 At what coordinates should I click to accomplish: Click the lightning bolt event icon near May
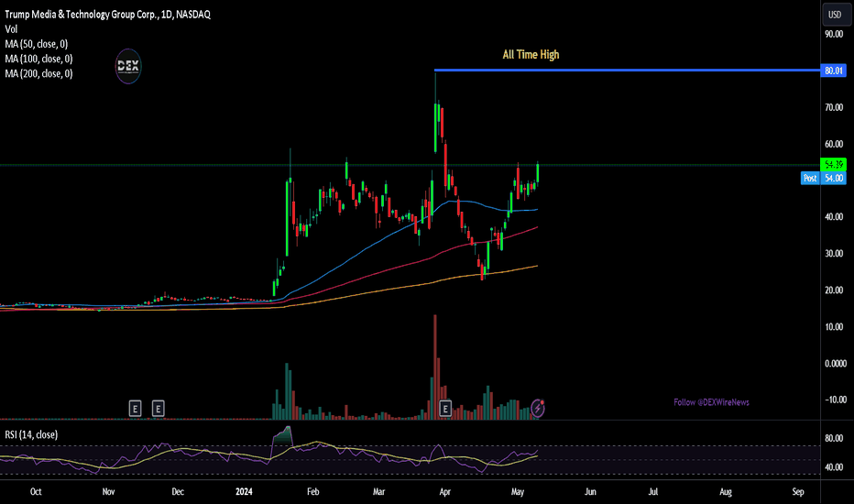pyautogui.click(x=538, y=408)
